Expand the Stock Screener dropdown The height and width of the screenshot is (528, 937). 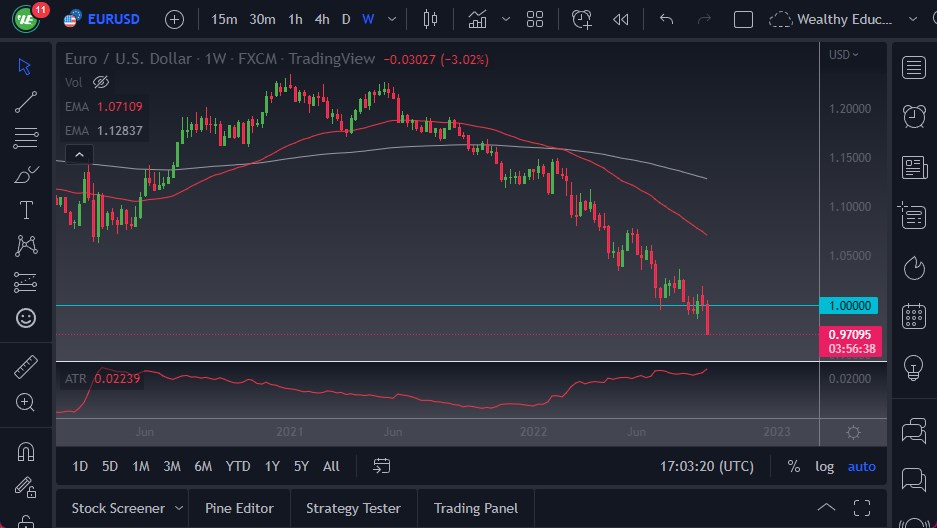(x=179, y=508)
